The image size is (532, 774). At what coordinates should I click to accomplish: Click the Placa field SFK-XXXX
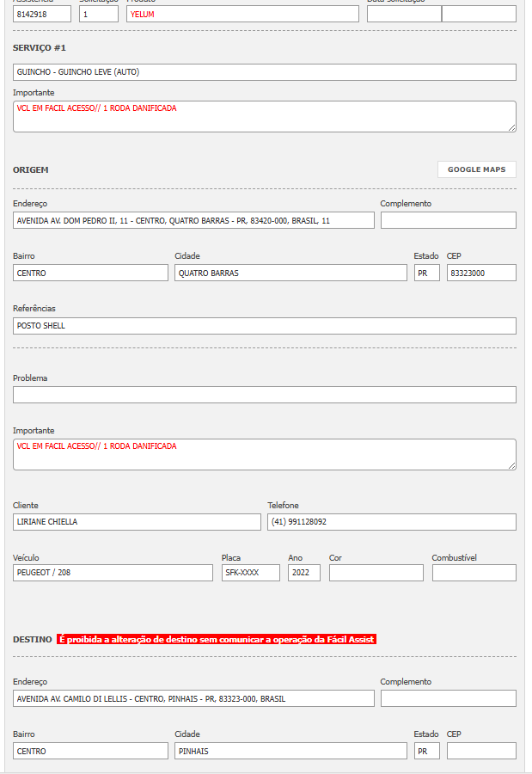pyautogui.click(x=251, y=573)
